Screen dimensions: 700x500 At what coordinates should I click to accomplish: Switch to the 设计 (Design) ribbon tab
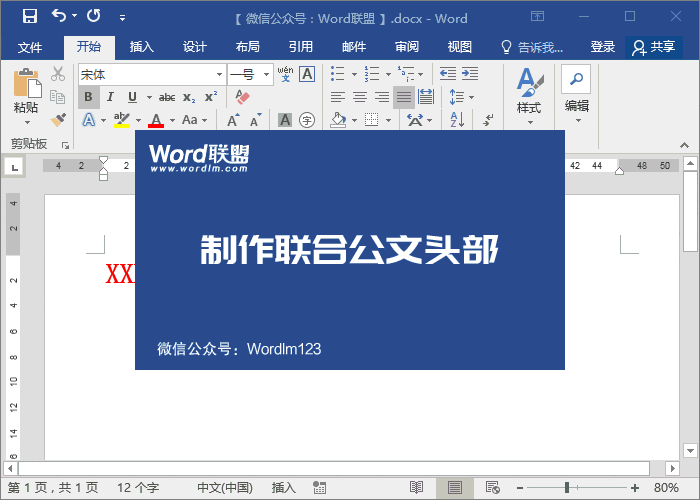195,47
